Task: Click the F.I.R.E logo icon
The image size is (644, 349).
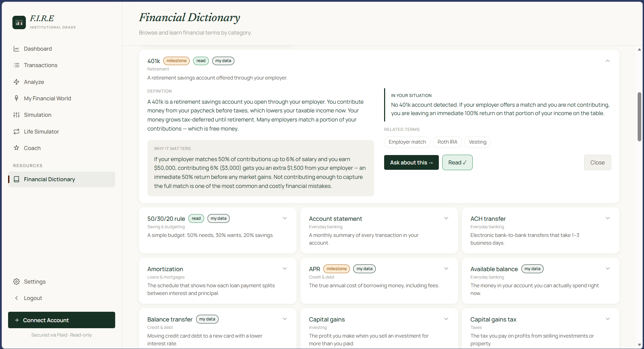Action: (x=19, y=22)
